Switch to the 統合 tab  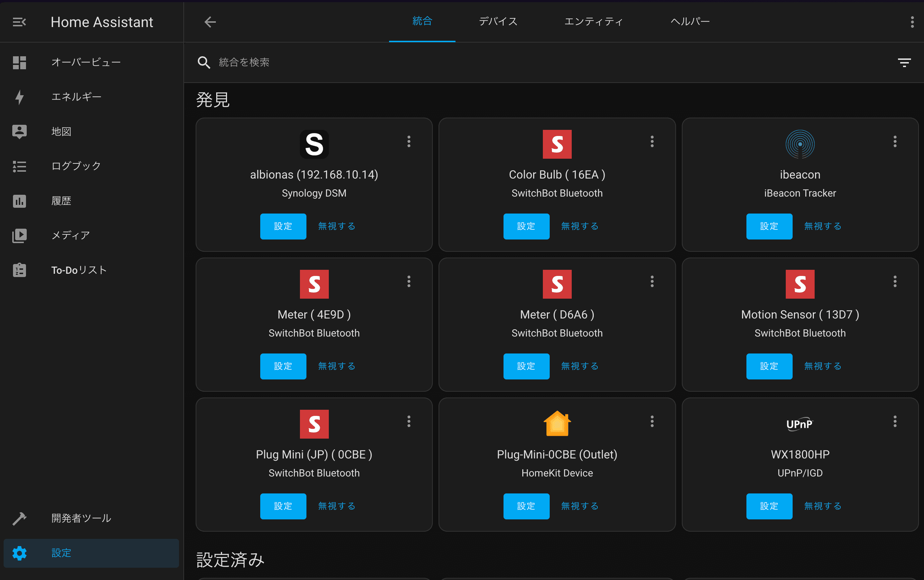(x=422, y=22)
